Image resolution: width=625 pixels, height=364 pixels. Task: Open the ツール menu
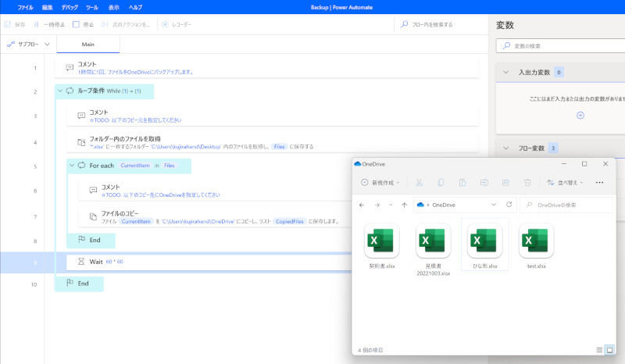click(91, 7)
